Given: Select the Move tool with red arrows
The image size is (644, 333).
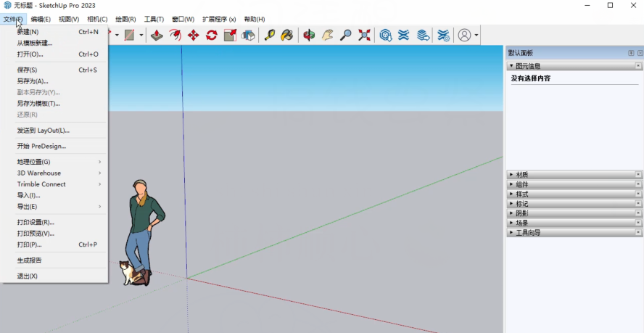Looking at the screenshot, I should pos(193,35).
